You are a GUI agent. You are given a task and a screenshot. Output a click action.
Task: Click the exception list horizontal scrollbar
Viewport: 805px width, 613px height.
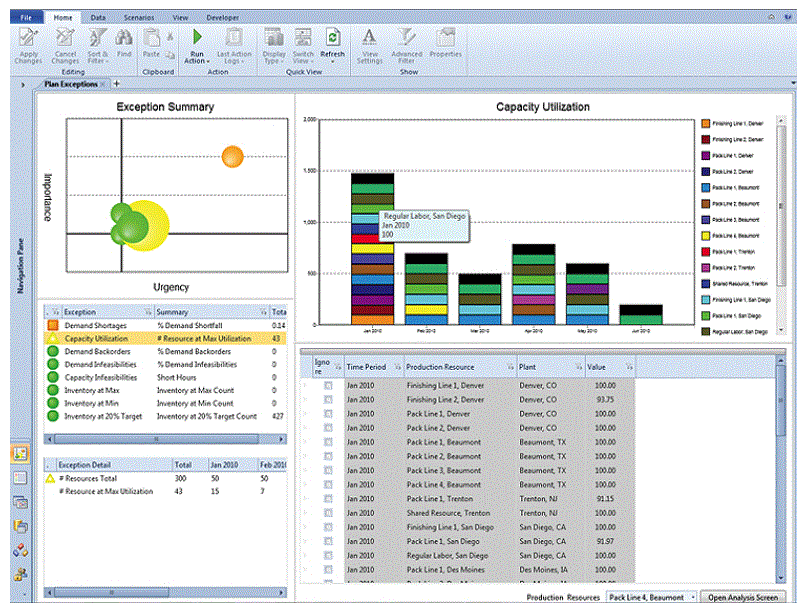point(165,439)
